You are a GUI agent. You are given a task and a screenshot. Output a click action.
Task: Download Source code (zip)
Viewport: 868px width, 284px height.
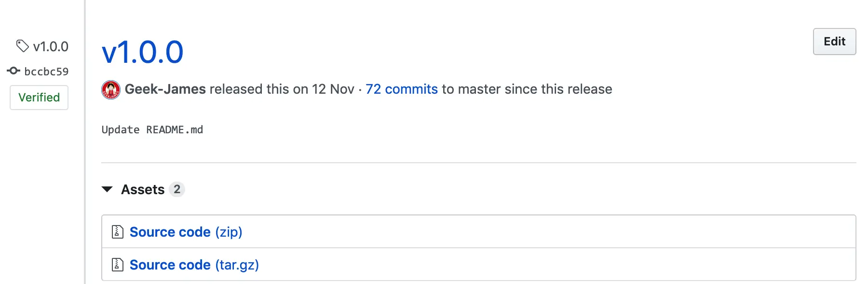(186, 232)
